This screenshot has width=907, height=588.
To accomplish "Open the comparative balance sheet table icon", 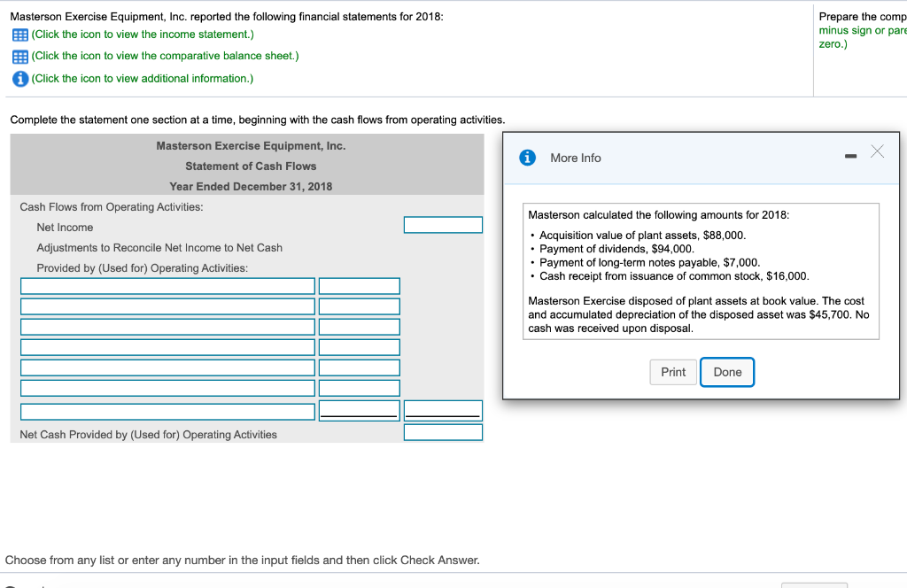I will 20,57.
